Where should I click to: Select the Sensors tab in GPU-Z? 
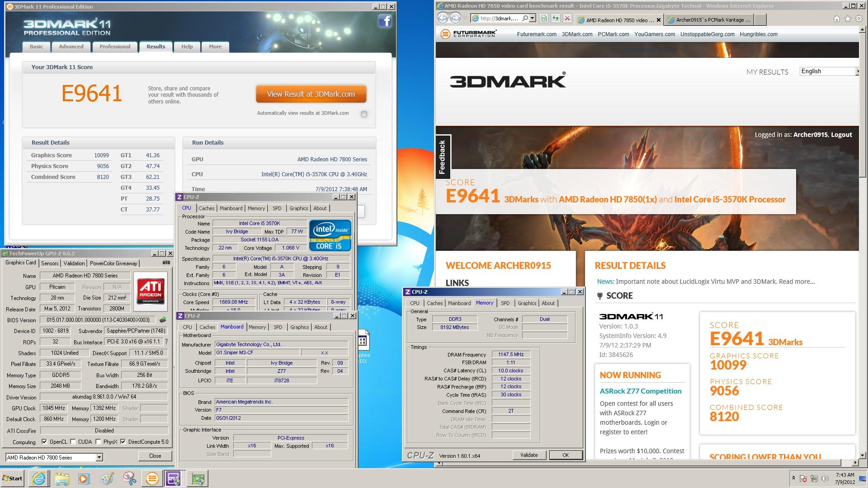point(50,263)
